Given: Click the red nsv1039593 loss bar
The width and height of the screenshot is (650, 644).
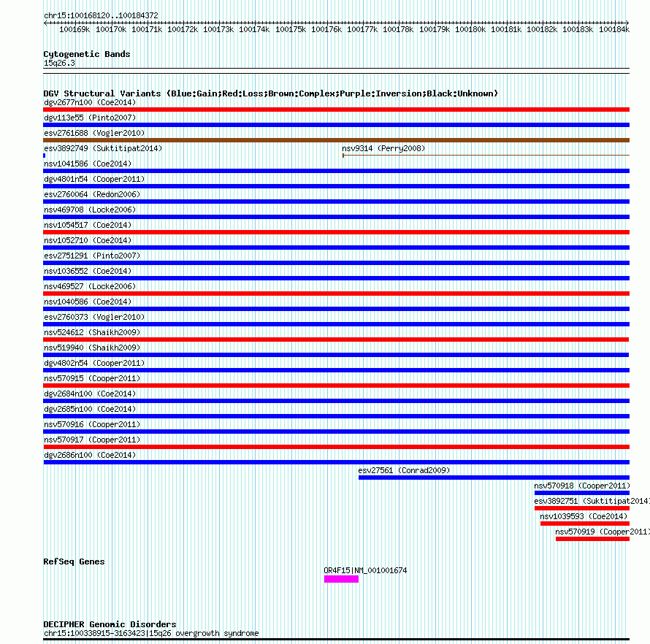Looking at the screenshot, I should [x=585, y=524].
